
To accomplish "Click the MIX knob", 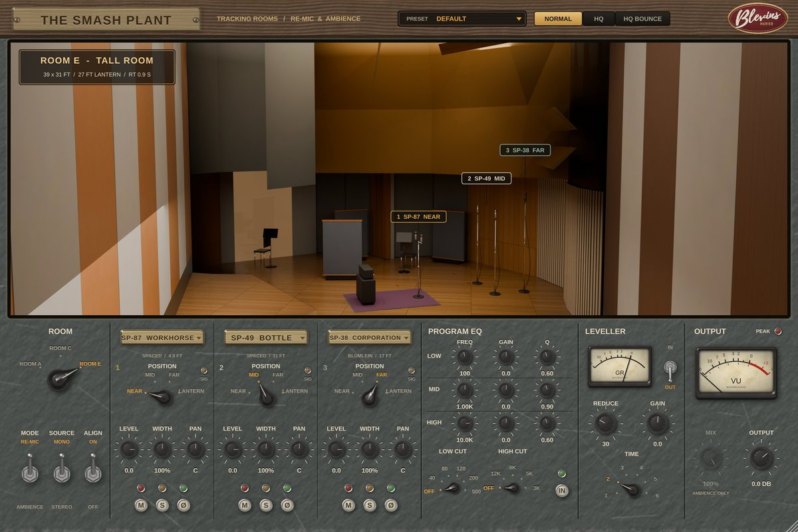I will (x=711, y=458).
